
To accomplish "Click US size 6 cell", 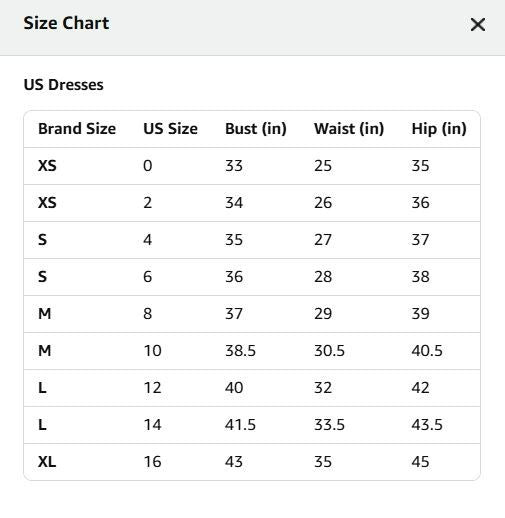I will 148,277.
